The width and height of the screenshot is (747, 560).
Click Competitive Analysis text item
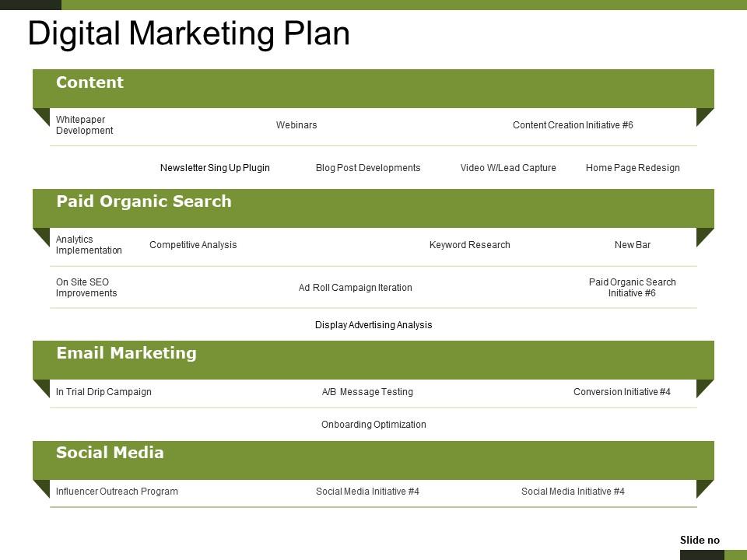(x=193, y=245)
